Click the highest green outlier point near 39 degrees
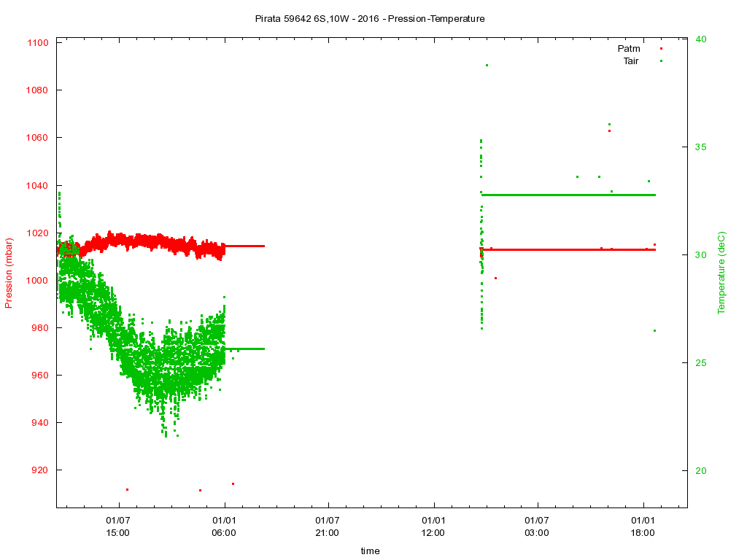Screen dimensions: 747x560 pos(487,66)
